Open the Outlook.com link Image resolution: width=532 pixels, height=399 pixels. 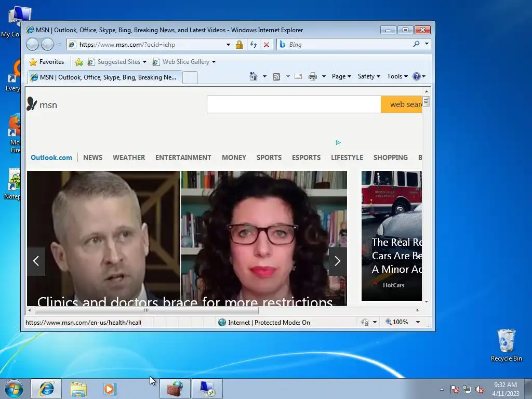51,157
